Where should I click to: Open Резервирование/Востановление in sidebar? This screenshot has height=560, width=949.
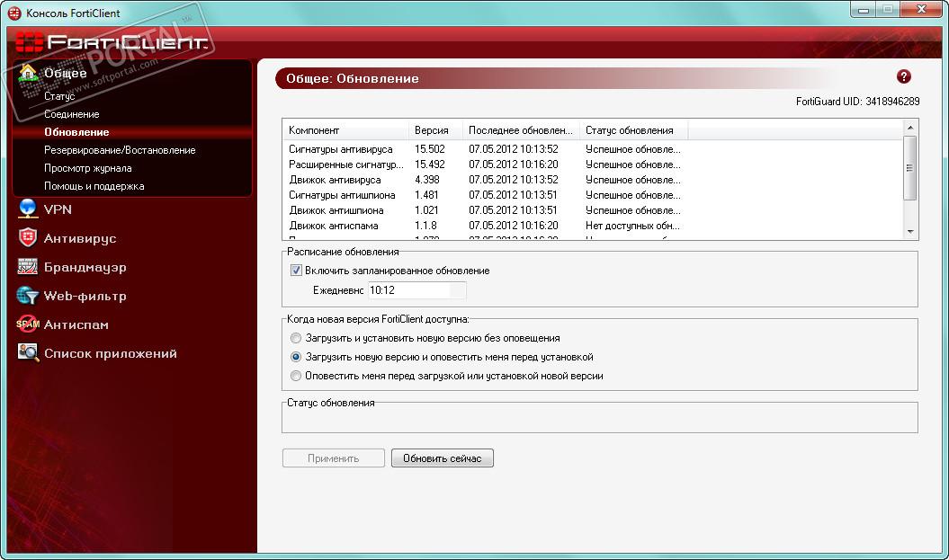[x=120, y=150]
